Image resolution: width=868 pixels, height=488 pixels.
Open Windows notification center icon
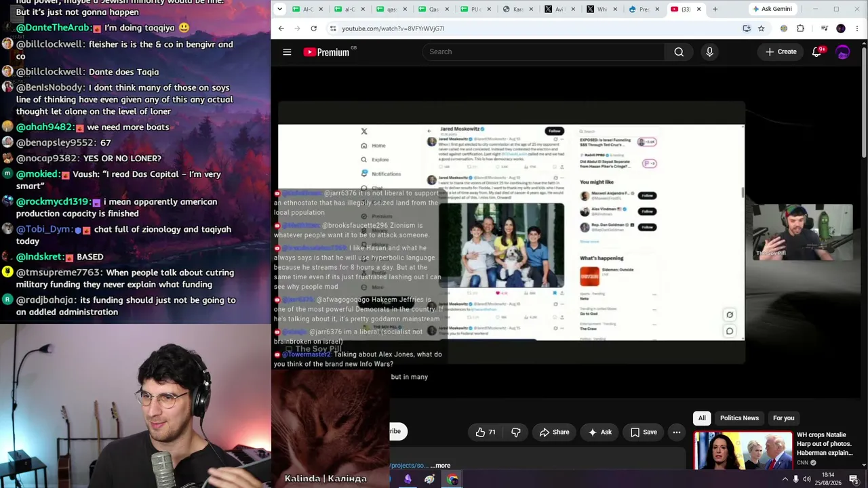(x=854, y=479)
